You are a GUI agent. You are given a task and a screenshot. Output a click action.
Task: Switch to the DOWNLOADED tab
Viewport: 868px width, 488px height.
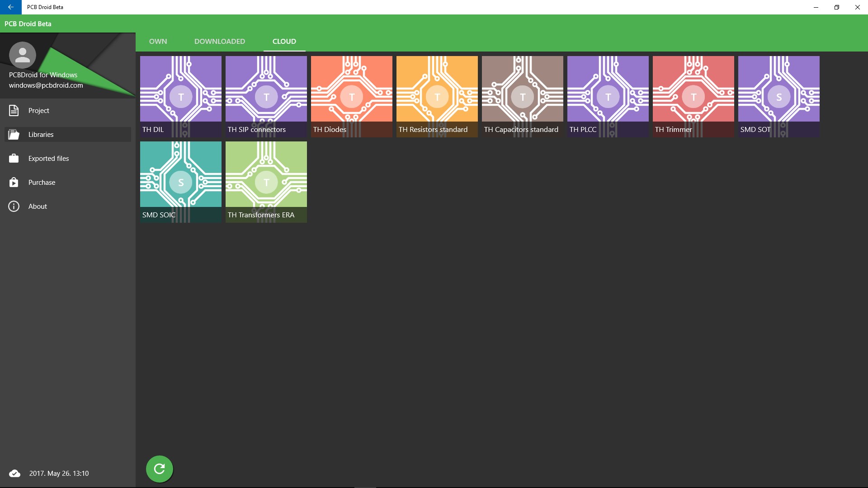(x=219, y=41)
